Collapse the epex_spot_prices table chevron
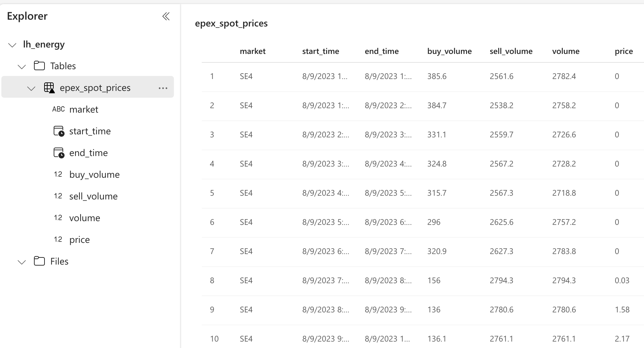 pyautogui.click(x=31, y=88)
